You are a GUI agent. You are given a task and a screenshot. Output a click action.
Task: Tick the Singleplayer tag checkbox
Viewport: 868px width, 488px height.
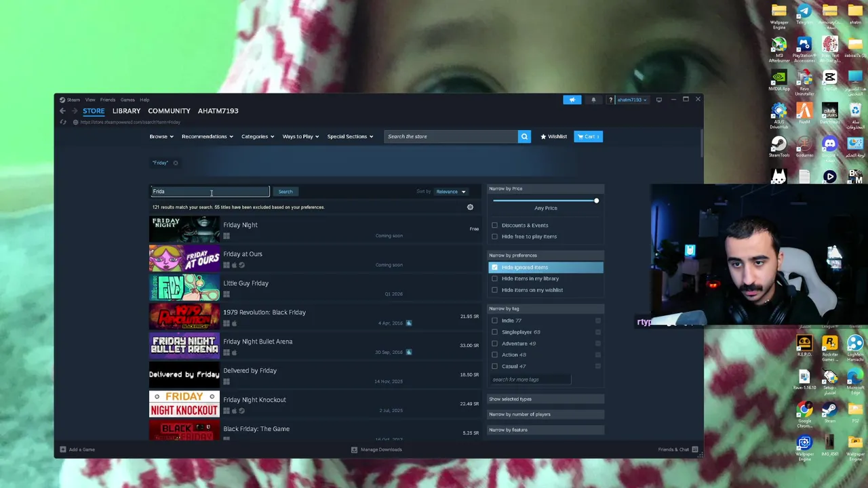coord(494,332)
